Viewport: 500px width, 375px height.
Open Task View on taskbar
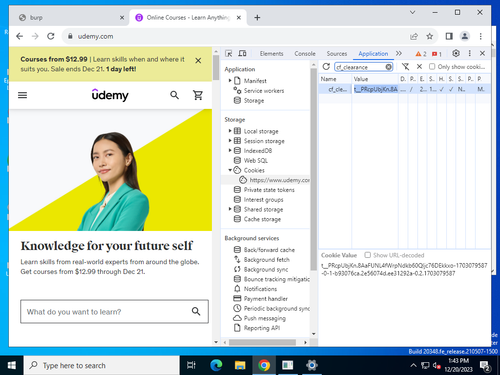click(x=191, y=365)
